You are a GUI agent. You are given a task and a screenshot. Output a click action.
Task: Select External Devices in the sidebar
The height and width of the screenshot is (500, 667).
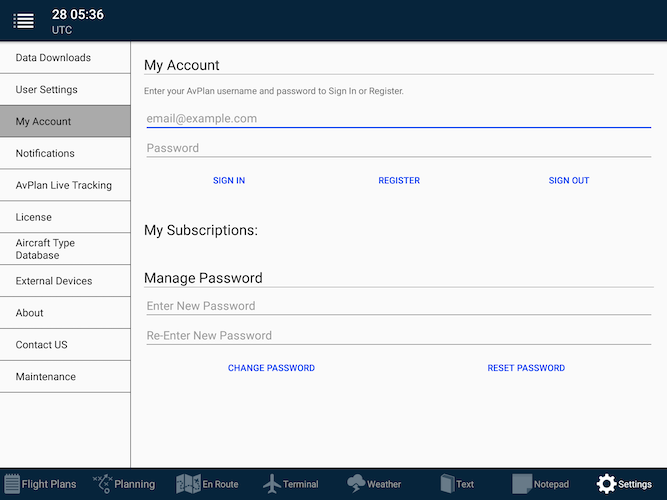pos(65,281)
